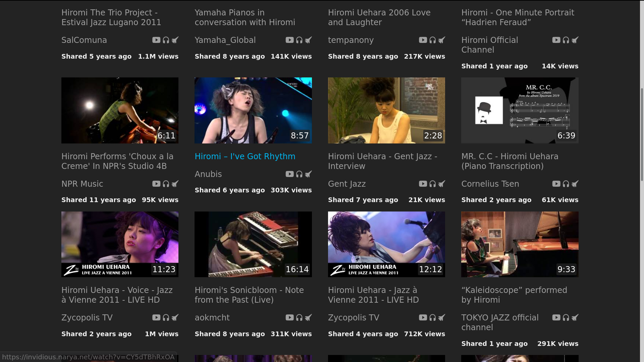This screenshot has width=644, height=362.
Task: Click YouTube icon beside Gent Jazz channel
Action: 423,184
